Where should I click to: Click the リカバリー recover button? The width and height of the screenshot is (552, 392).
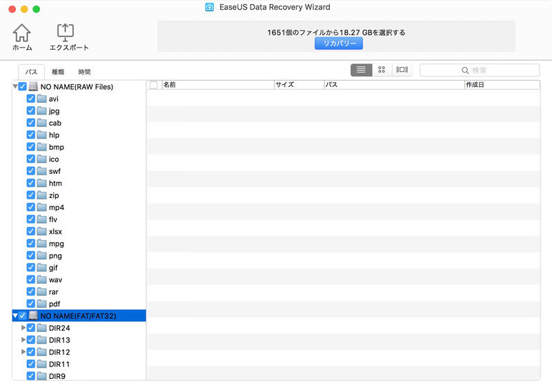click(339, 43)
